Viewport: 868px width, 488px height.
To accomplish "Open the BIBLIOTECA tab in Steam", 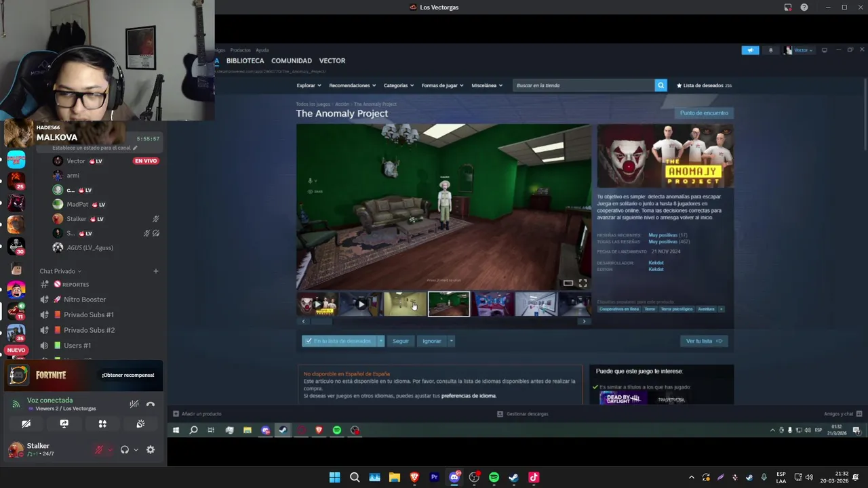I will pyautogui.click(x=245, y=61).
